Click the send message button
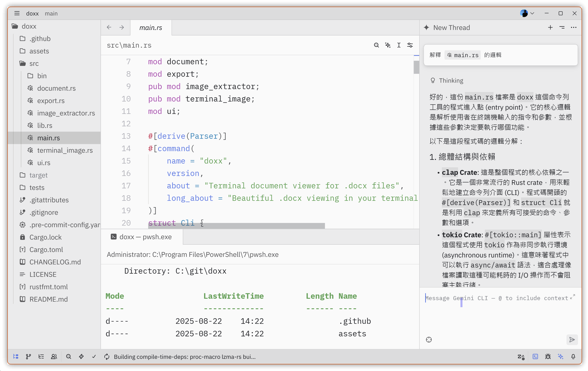Screen dimensions: 588x371 coord(572,340)
